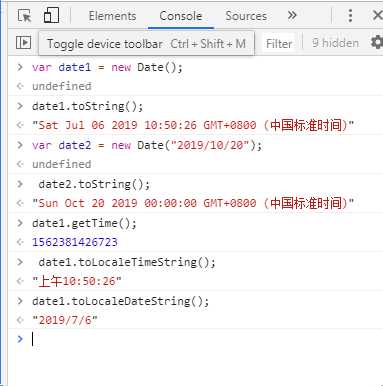Select the "2019/7/6" output
The width and height of the screenshot is (383, 386).
coord(65,320)
